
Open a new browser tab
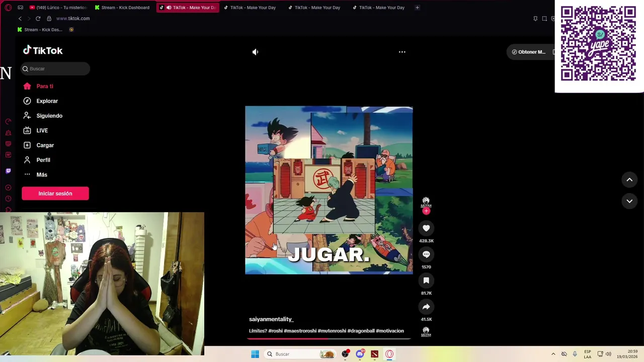coord(417,8)
